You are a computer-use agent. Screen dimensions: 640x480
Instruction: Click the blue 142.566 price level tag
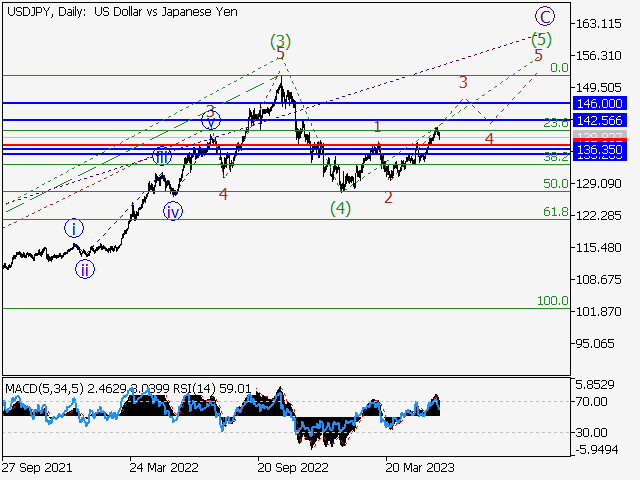[600, 120]
